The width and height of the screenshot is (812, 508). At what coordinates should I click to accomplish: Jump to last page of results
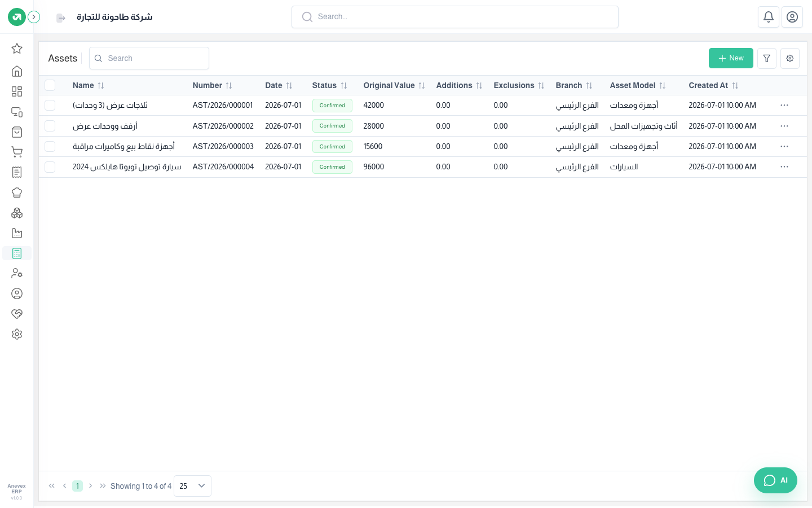pos(103,486)
